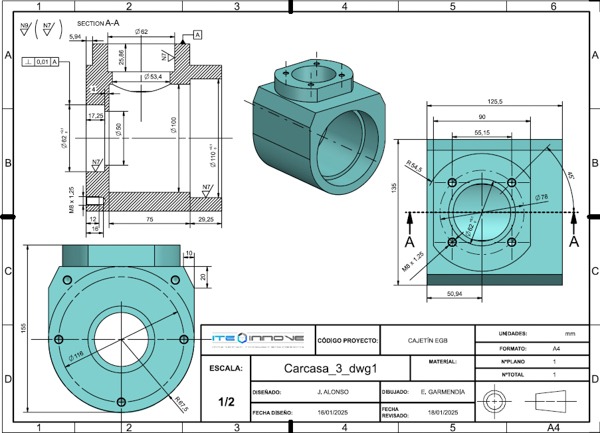Select the SECTION A-A label
Screen dimensions: 600x433
[97, 20]
